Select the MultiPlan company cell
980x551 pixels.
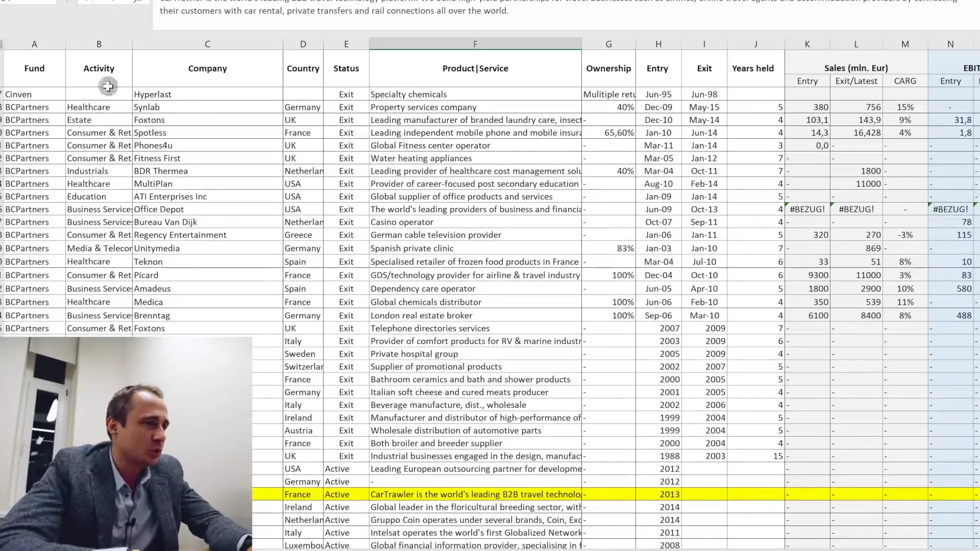tap(207, 183)
